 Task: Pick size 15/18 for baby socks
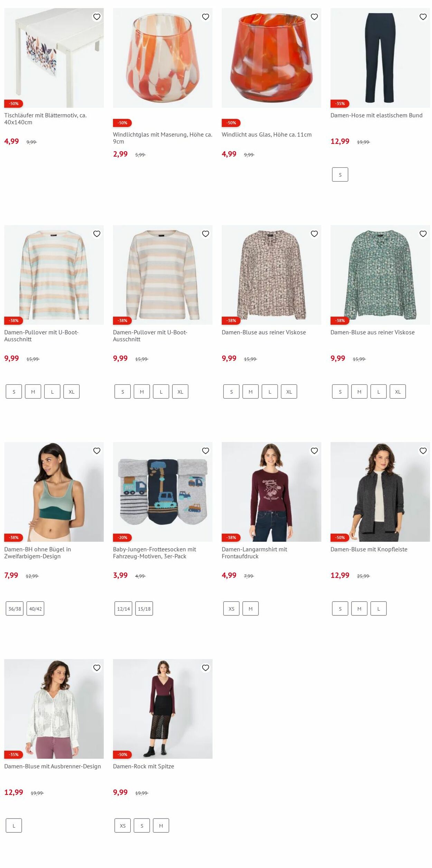click(144, 609)
